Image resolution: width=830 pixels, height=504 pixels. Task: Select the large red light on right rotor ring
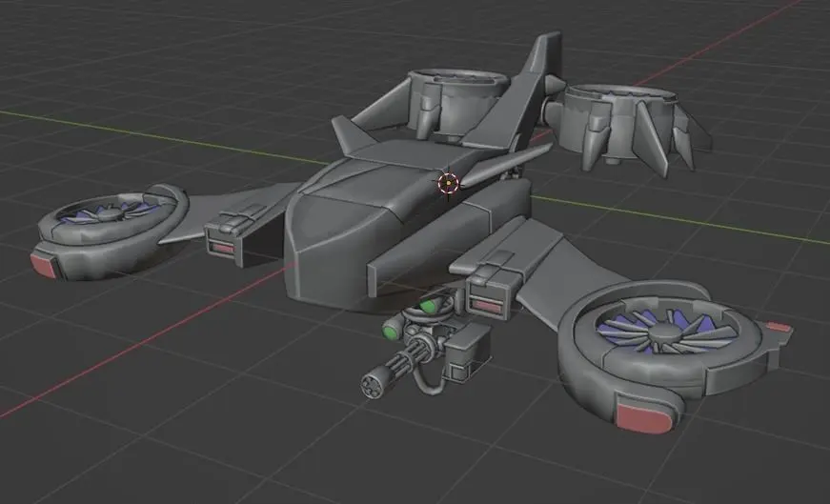pyautogui.click(x=644, y=418)
